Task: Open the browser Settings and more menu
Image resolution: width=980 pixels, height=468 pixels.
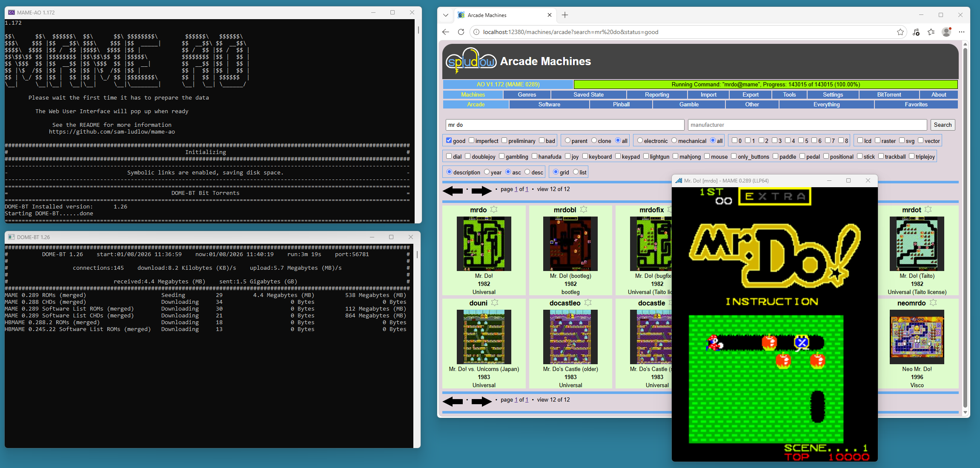Action: click(x=962, y=32)
